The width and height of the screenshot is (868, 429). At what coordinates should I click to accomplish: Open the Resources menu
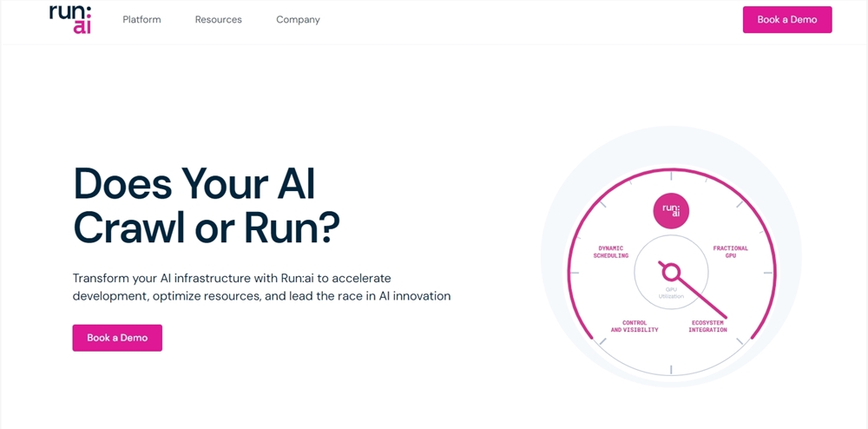(218, 20)
